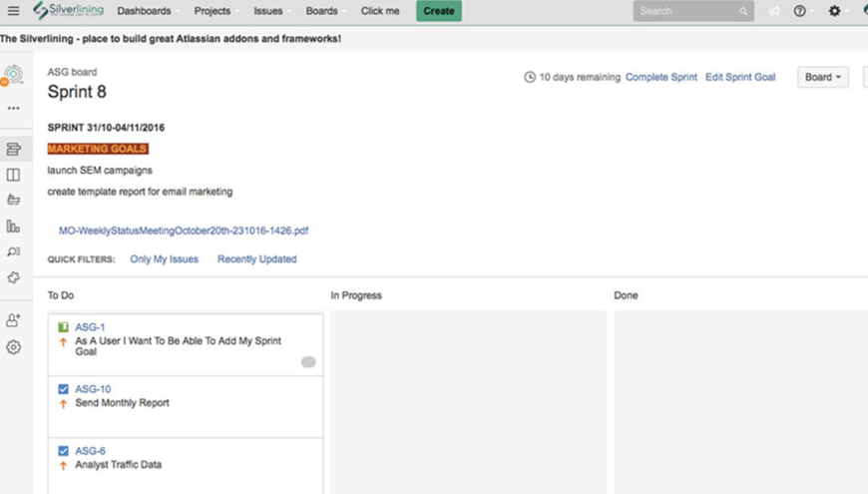Click the add user sidebar icon
Image resolution: width=868 pixels, height=494 pixels.
click(13, 320)
